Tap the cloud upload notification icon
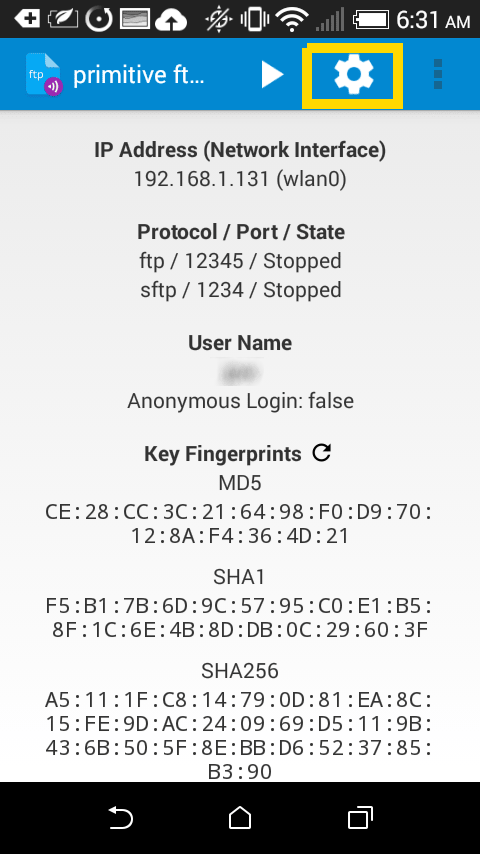The height and width of the screenshot is (854, 480). click(171, 20)
